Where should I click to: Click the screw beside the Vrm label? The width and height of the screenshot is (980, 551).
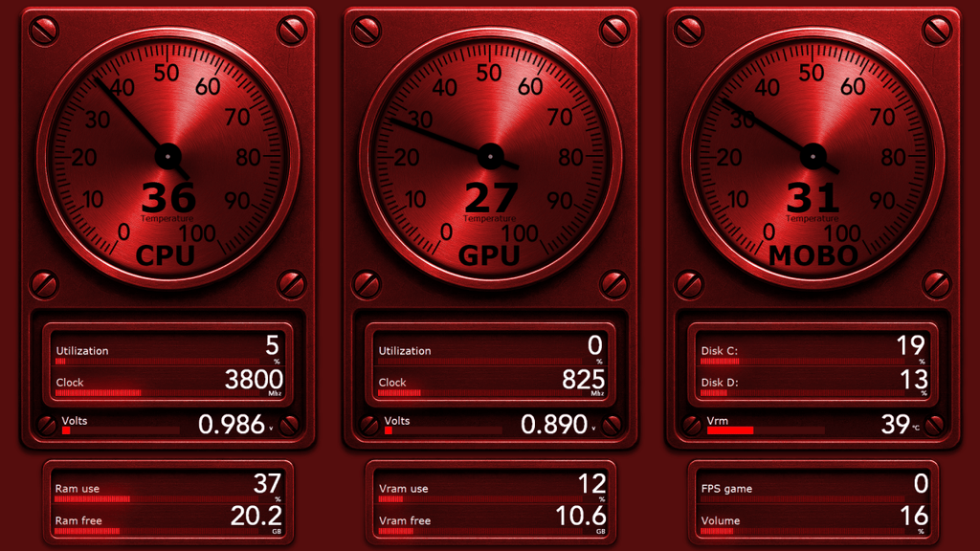click(x=691, y=426)
